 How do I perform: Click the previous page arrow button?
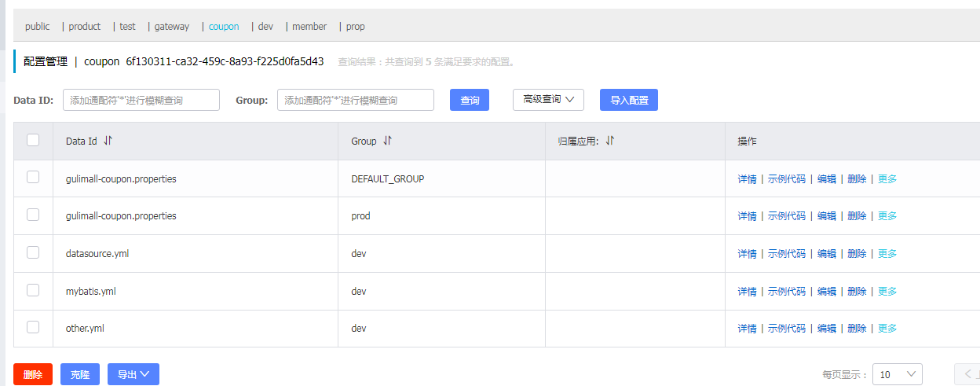point(967,374)
